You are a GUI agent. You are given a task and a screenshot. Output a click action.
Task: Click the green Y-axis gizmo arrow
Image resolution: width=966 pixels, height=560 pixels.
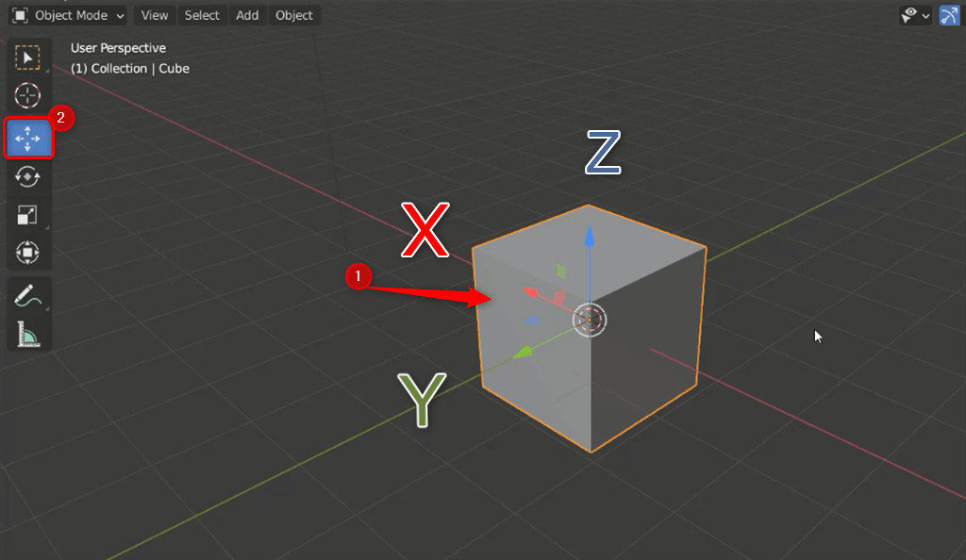[520, 354]
